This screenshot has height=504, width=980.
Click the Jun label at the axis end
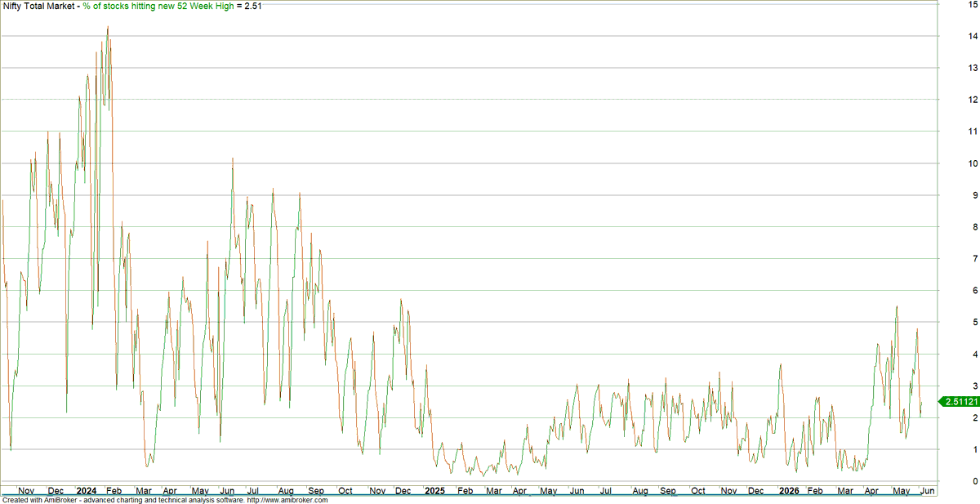click(x=929, y=491)
